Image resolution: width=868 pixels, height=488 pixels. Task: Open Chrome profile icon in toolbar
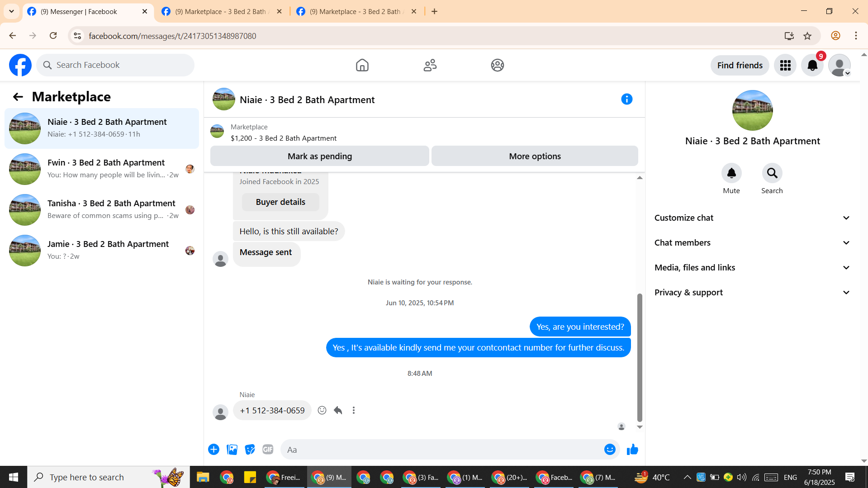[x=835, y=36]
